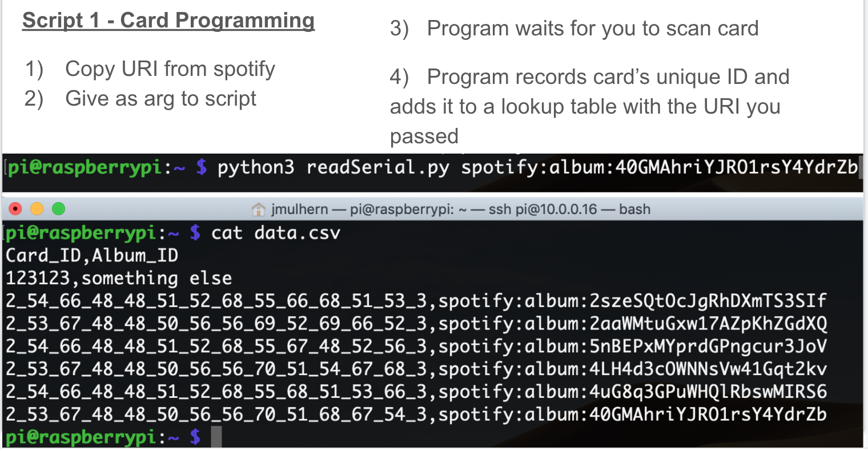868x451 pixels.
Task: Click the row ending in 2aaWMtuGxw17AZpKhZGdXQ
Action: tap(416, 324)
